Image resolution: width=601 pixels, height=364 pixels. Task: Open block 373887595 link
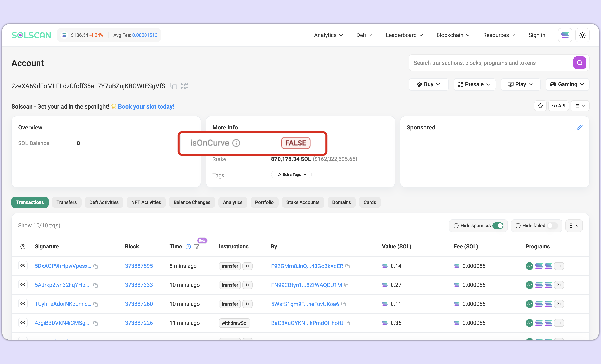point(139,266)
